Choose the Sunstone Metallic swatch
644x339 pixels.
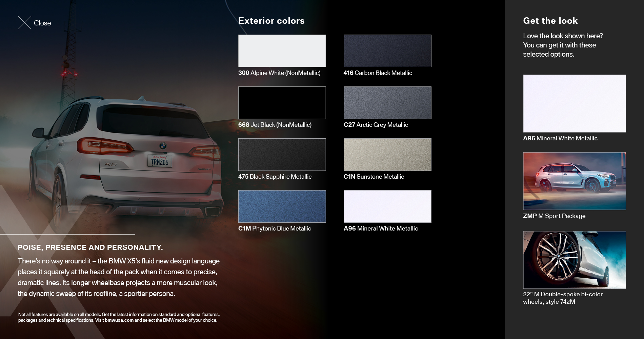click(x=387, y=155)
